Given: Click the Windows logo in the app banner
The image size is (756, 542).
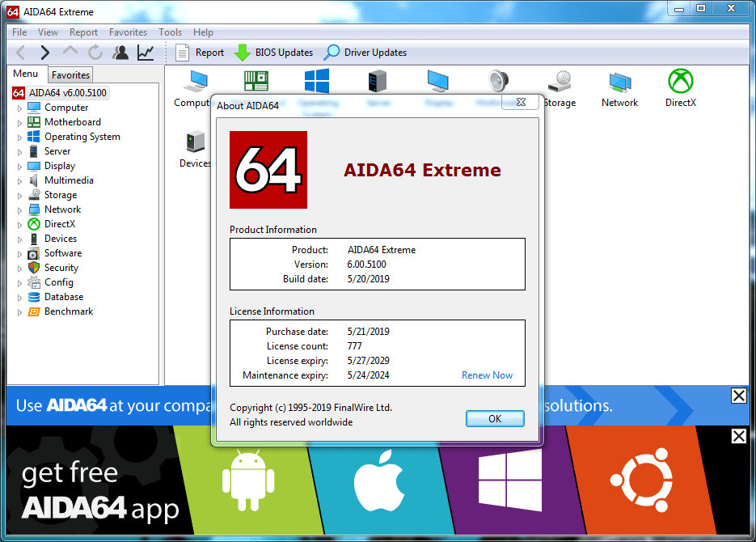Looking at the screenshot, I should tap(510, 481).
